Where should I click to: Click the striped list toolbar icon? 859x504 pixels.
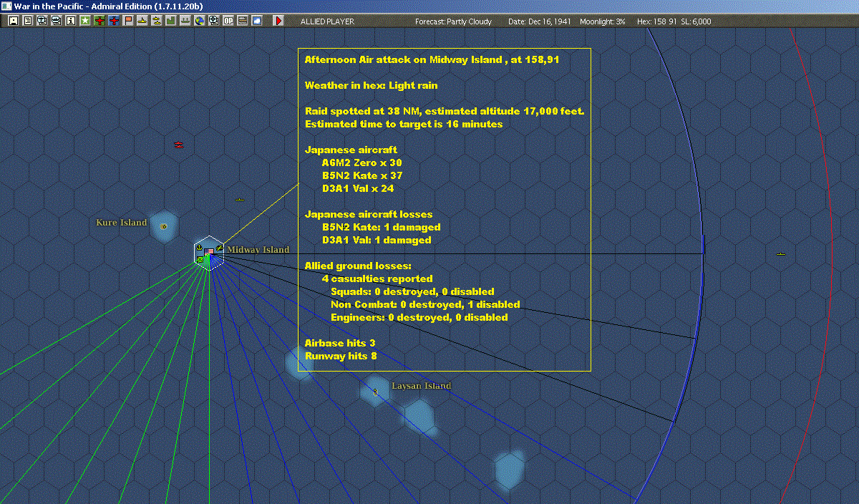click(x=243, y=21)
